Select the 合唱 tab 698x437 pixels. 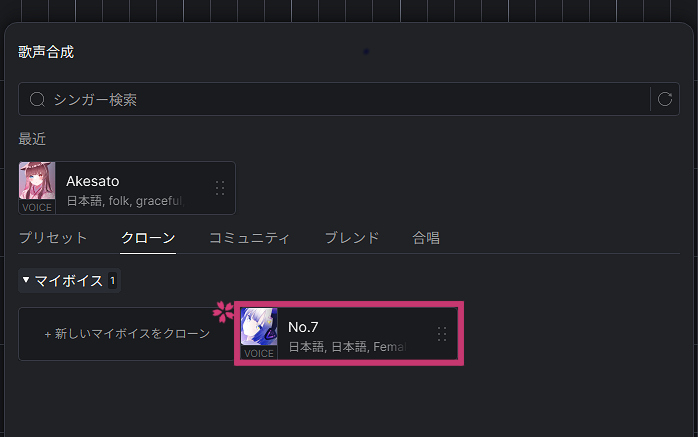(426, 238)
